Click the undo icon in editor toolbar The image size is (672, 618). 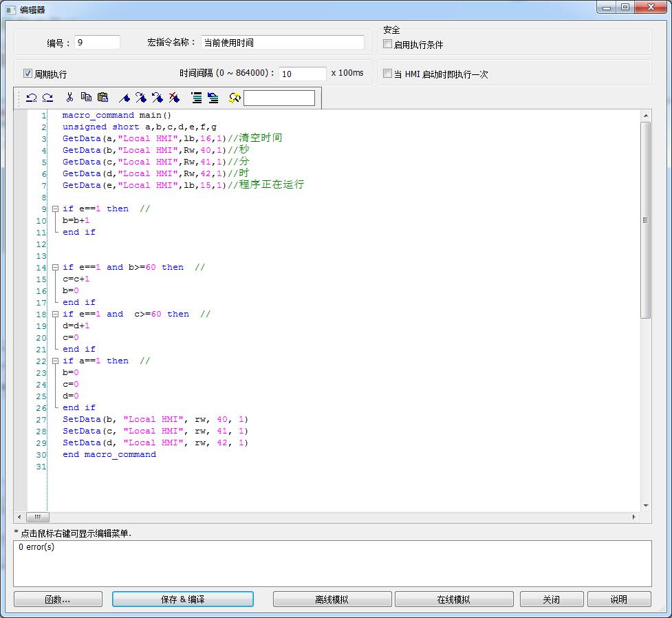31,98
